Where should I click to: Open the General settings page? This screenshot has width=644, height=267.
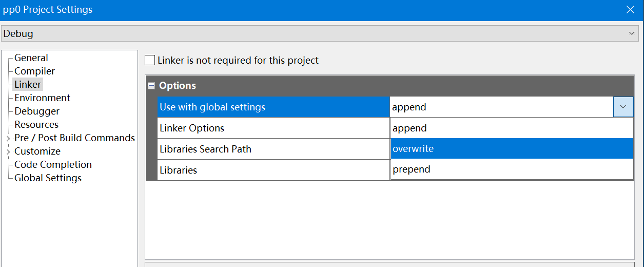point(31,58)
